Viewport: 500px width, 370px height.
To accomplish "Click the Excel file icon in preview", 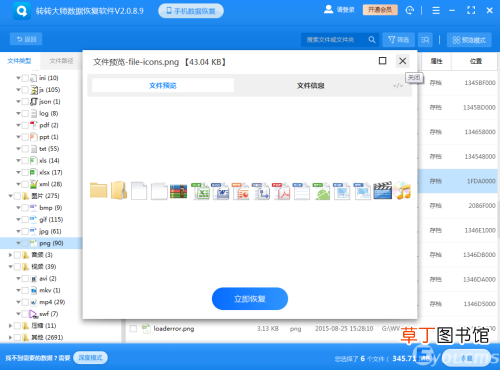I will click(200, 191).
